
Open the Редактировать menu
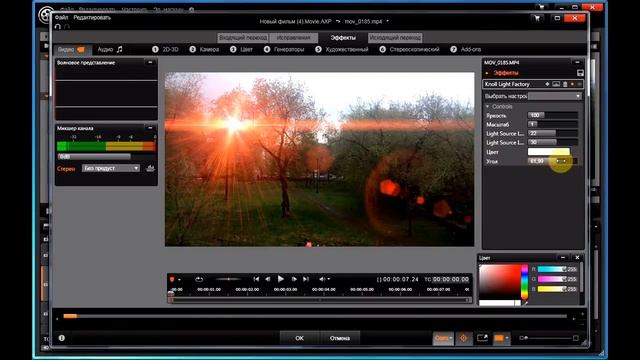point(92,18)
